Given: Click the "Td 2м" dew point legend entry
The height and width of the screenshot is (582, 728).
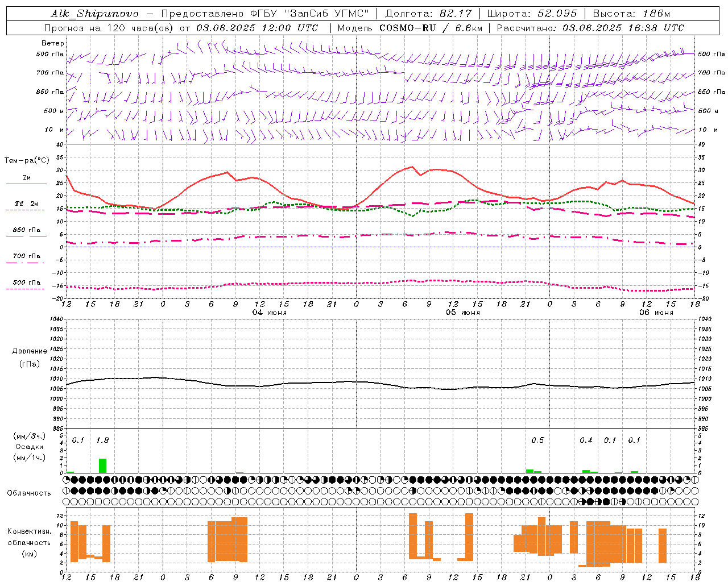Looking at the screenshot, I should [x=26, y=203].
